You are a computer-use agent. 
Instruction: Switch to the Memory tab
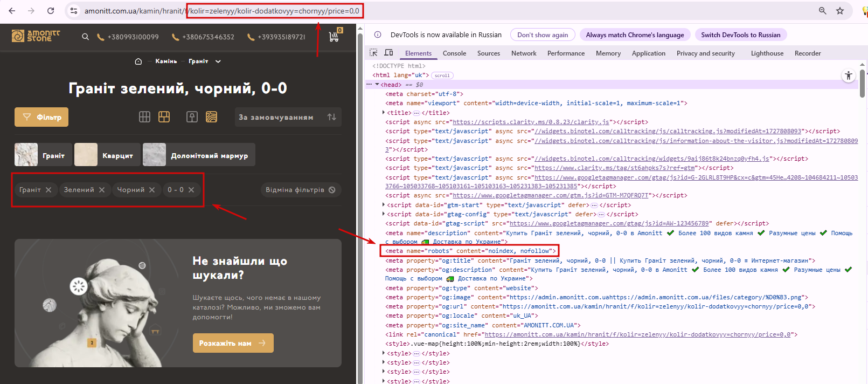click(608, 53)
